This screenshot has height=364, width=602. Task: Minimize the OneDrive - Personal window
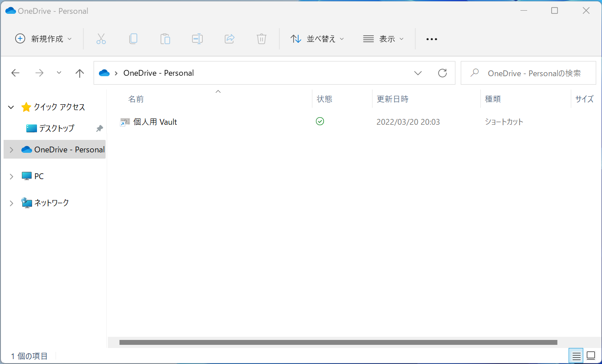pos(523,11)
